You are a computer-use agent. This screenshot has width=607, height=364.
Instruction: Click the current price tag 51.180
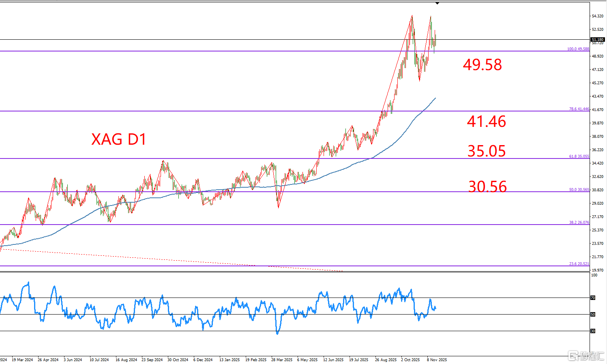[x=598, y=40]
